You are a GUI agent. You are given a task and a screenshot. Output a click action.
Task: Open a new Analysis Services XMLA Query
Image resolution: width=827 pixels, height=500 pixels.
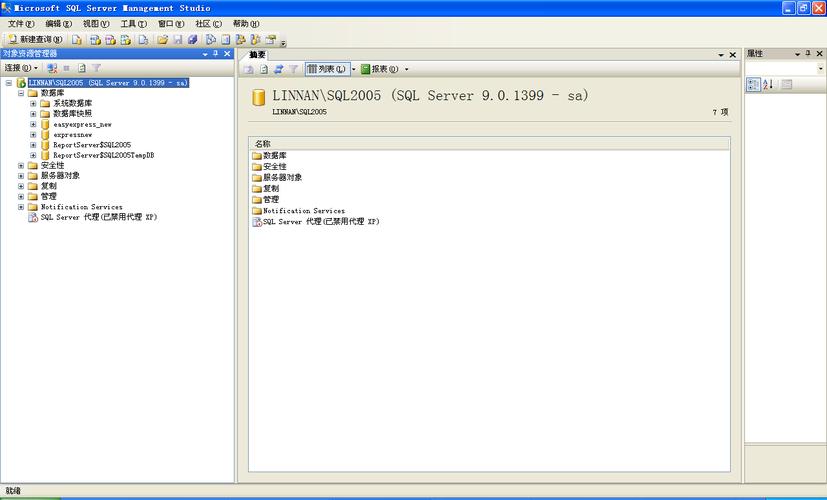pos(126,40)
